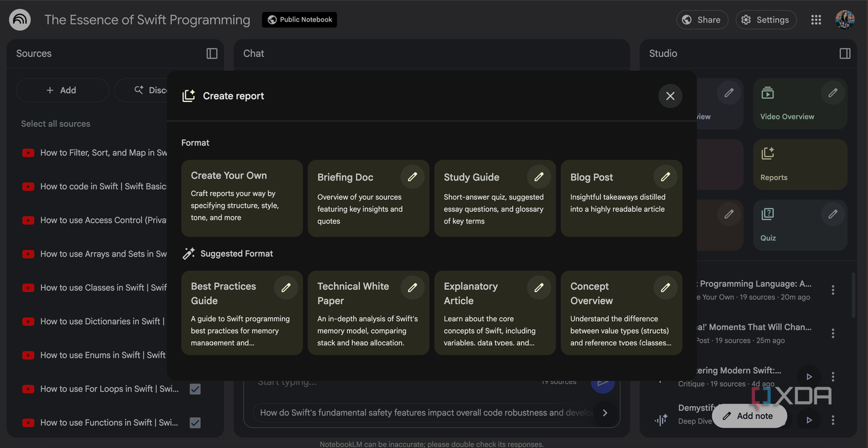
Task: Open options for Moments That Will Change note
Action: coord(833,333)
